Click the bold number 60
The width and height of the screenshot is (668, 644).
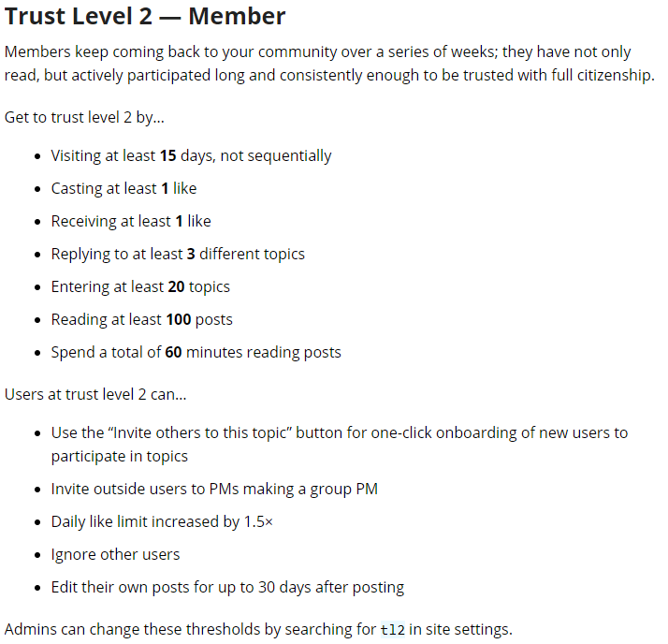click(x=173, y=352)
